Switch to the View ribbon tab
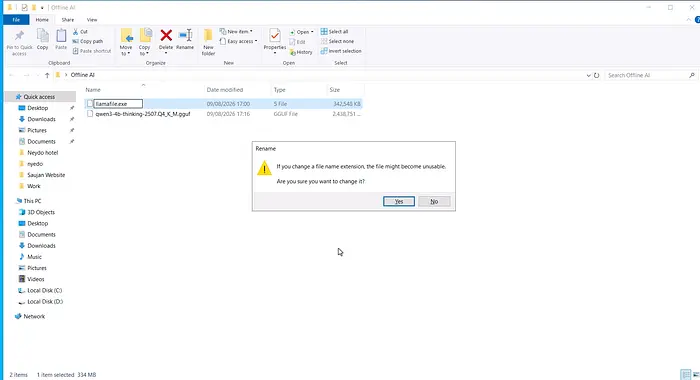 92,20
